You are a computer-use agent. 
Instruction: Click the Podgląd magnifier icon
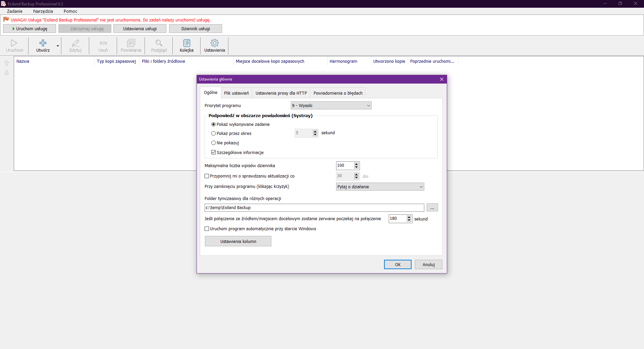tap(159, 43)
